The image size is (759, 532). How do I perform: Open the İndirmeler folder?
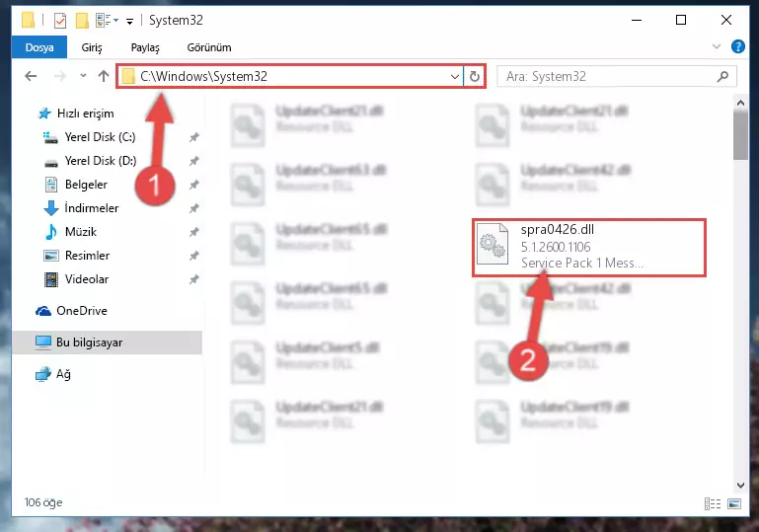point(81,208)
